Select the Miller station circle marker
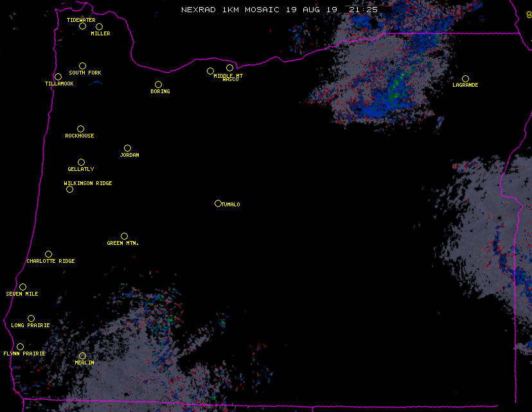This screenshot has height=412, width=532. pyautogui.click(x=99, y=26)
